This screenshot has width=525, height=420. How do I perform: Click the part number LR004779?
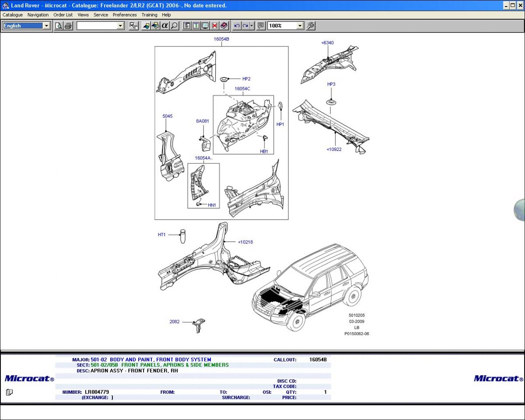(97, 392)
